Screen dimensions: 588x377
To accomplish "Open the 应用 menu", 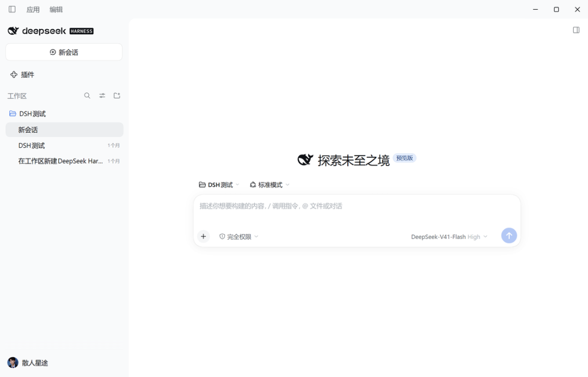I will [x=33, y=9].
